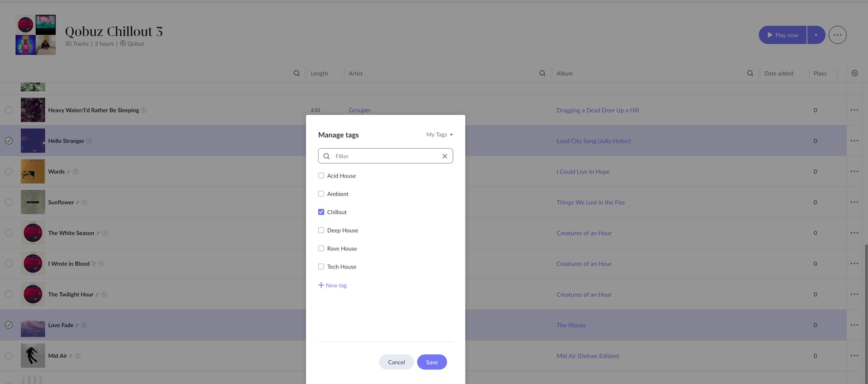Click the Artist column search icon
868x384 pixels.
[542, 73]
